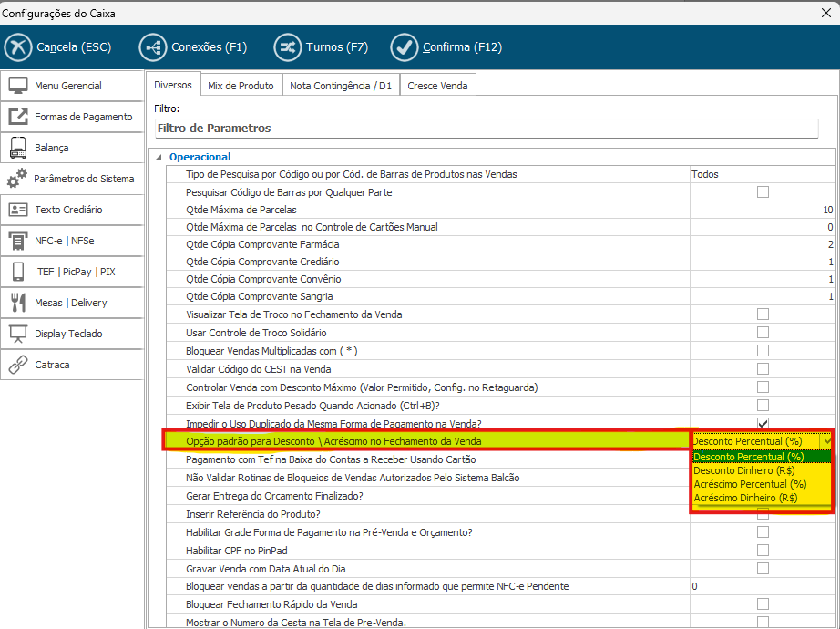The height and width of the screenshot is (629, 840).
Task: Click the Mesas | Delivery cutlery icon
Action: (18, 303)
